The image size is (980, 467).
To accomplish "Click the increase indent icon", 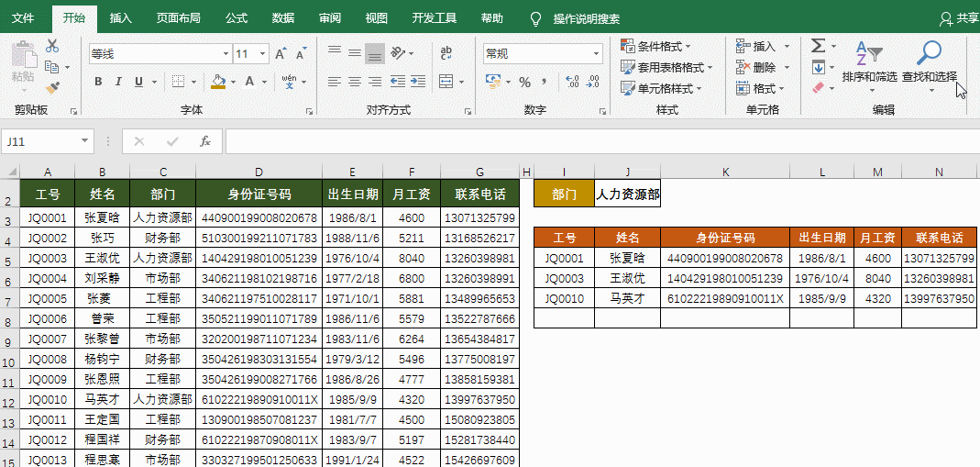I will (418, 82).
